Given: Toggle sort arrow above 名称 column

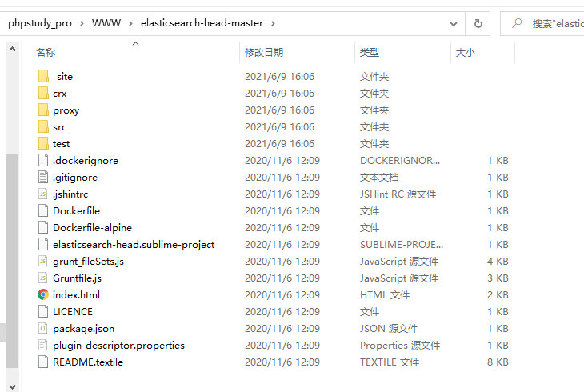Looking at the screenshot, I should (135, 43).
